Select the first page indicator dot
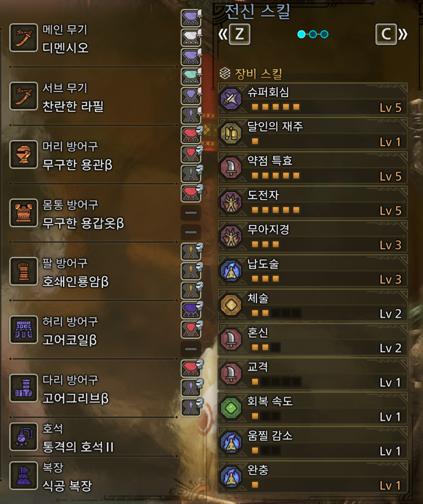The width and height of the screenshot is (423, 504). pos(301,34)
